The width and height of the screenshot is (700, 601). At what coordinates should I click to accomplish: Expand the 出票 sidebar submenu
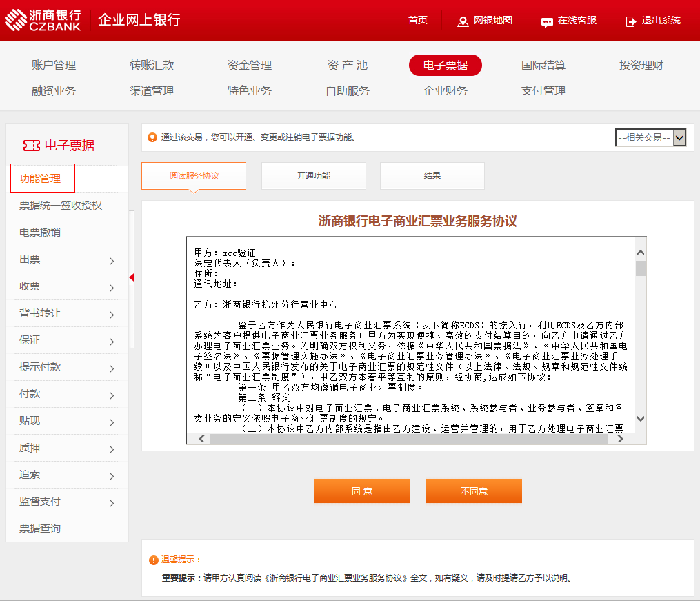pos(112,261)
